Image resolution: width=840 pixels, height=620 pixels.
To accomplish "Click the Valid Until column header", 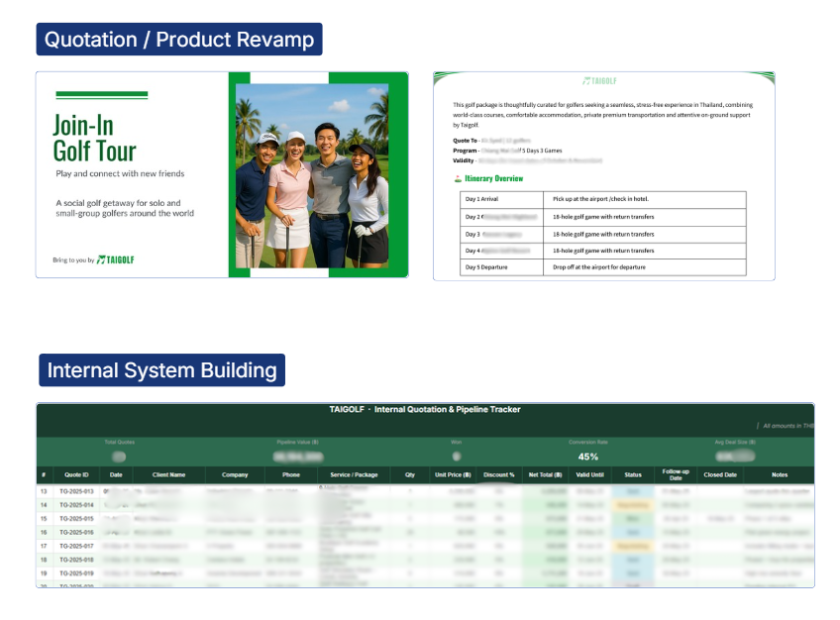I will (589, 475).
